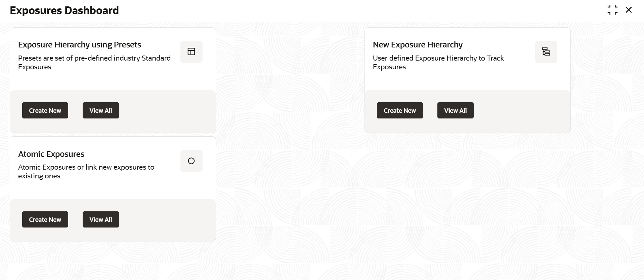644x280 pixels.
Task: Select the New Exposure Hierarchy card title
Action: click(x=418, y=45)
